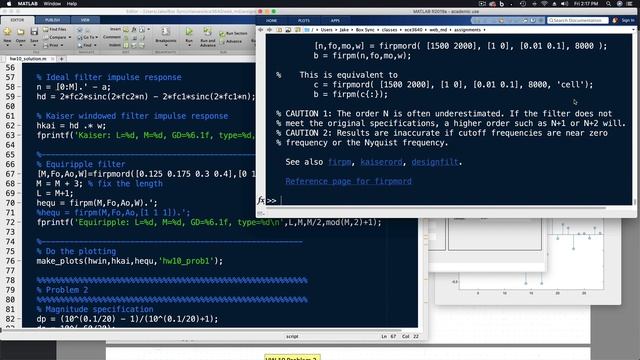Expand the Find dropdown arrow

pos(95,45)
